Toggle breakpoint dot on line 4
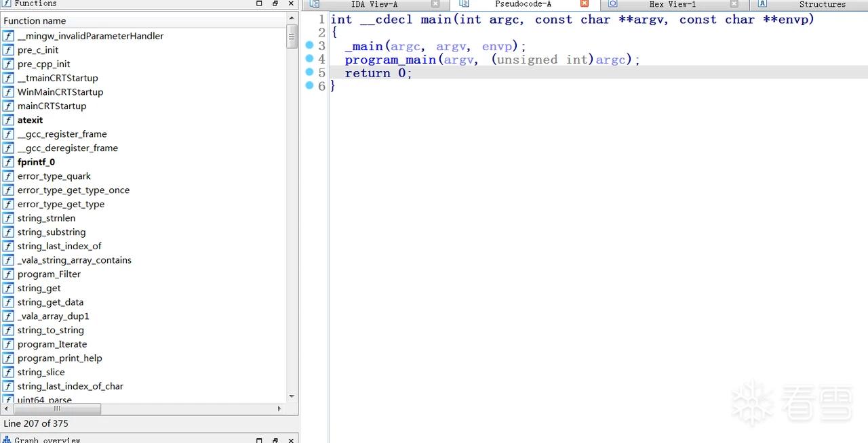 (309, 59)
